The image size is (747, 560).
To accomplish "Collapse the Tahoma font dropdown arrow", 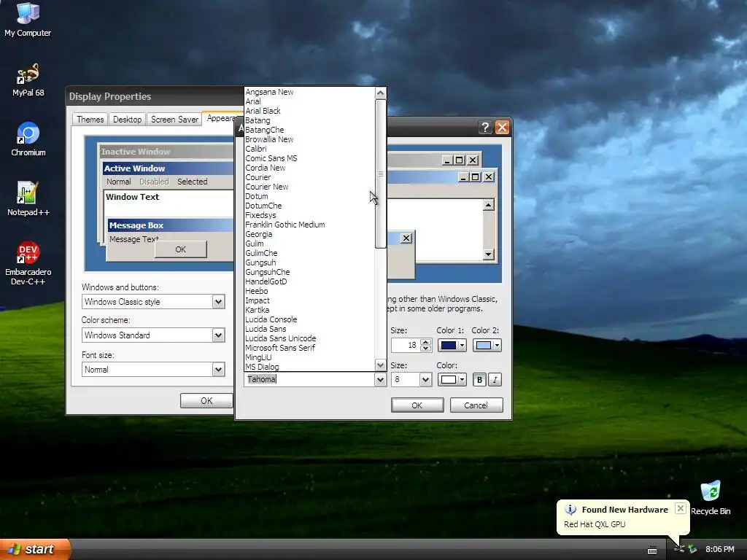I will coord(380,379).
